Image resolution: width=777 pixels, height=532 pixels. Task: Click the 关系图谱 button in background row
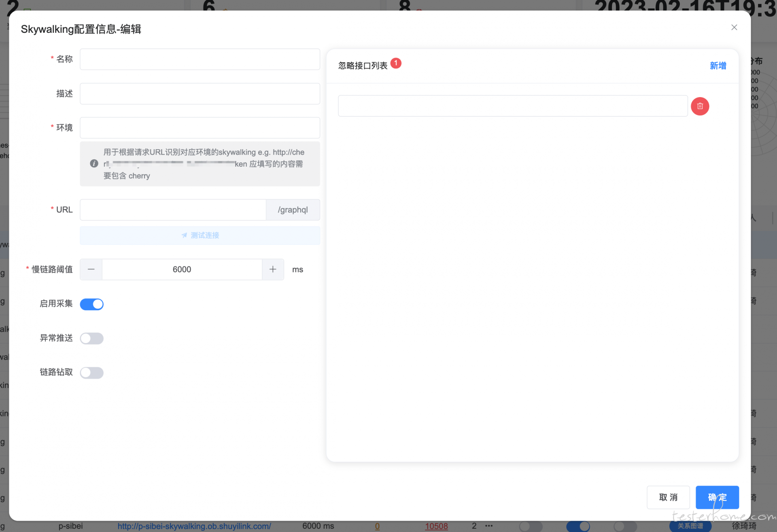click(690, 526)
